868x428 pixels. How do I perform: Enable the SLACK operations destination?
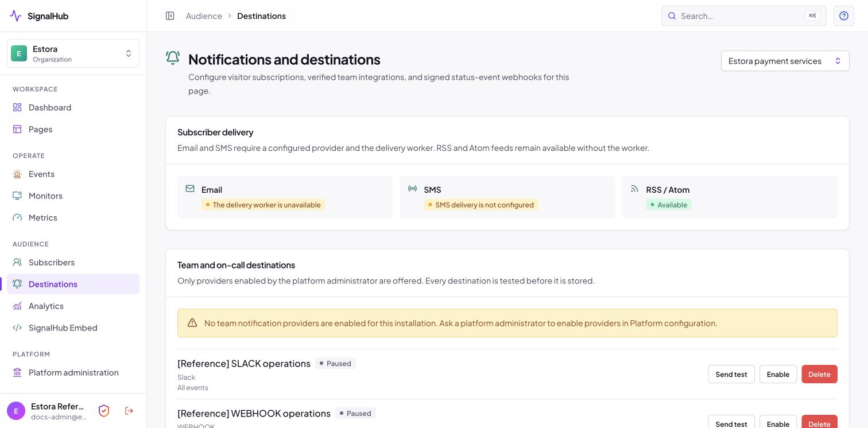(x=778, y=374)
